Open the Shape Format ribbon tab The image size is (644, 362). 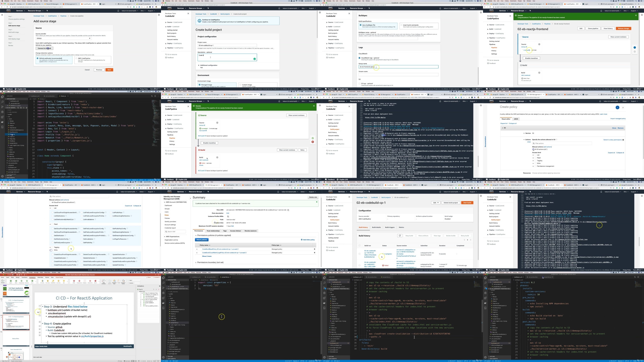pos(59,277)
